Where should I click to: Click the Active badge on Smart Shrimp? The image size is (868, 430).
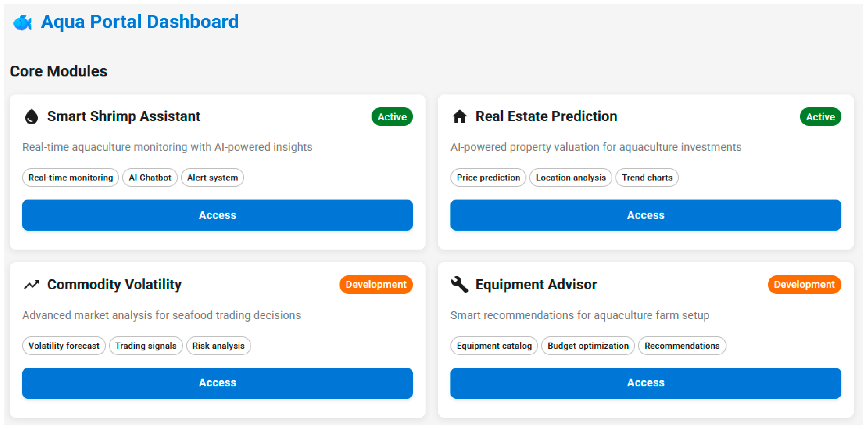[x=392, y=117]
